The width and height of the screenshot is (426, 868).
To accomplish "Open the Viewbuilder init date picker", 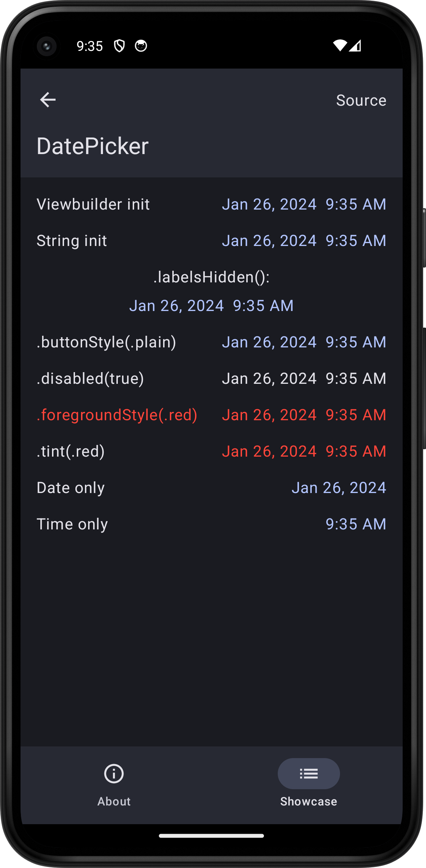I will (304, 204).
